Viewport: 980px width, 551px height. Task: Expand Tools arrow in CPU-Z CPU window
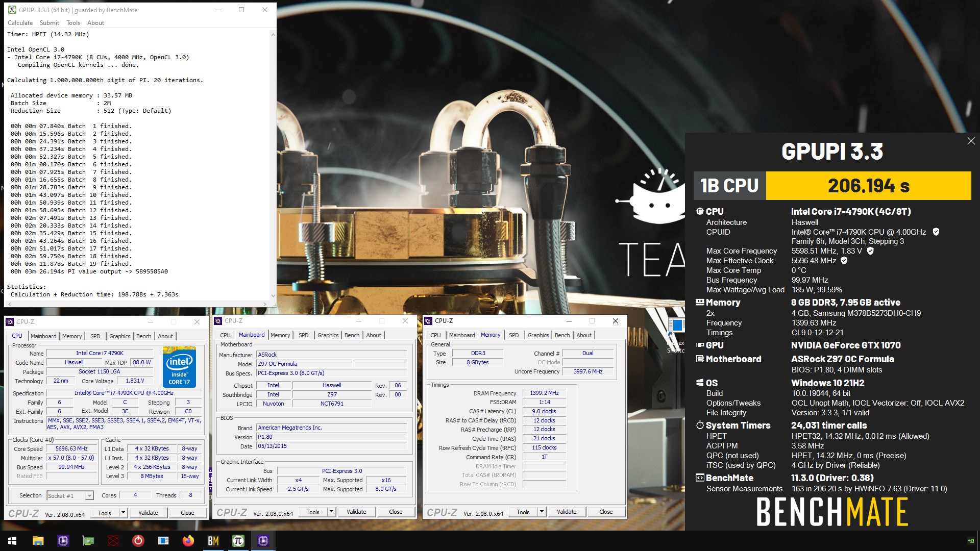click(123, 513)
